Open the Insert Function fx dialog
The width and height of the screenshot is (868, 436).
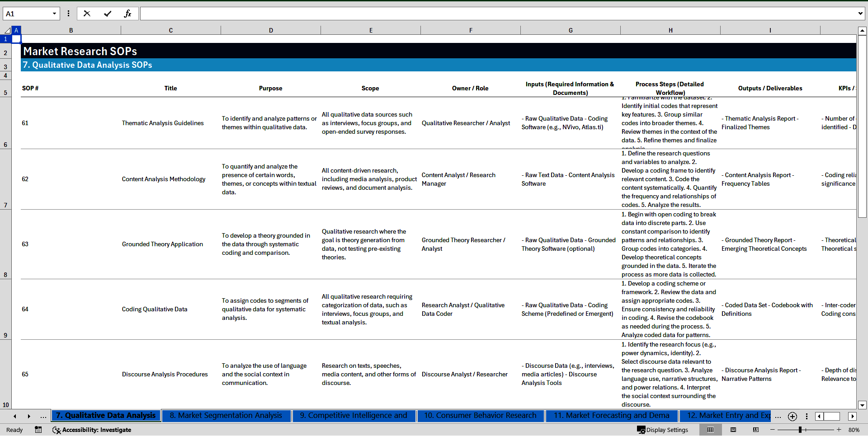point(127,14)
